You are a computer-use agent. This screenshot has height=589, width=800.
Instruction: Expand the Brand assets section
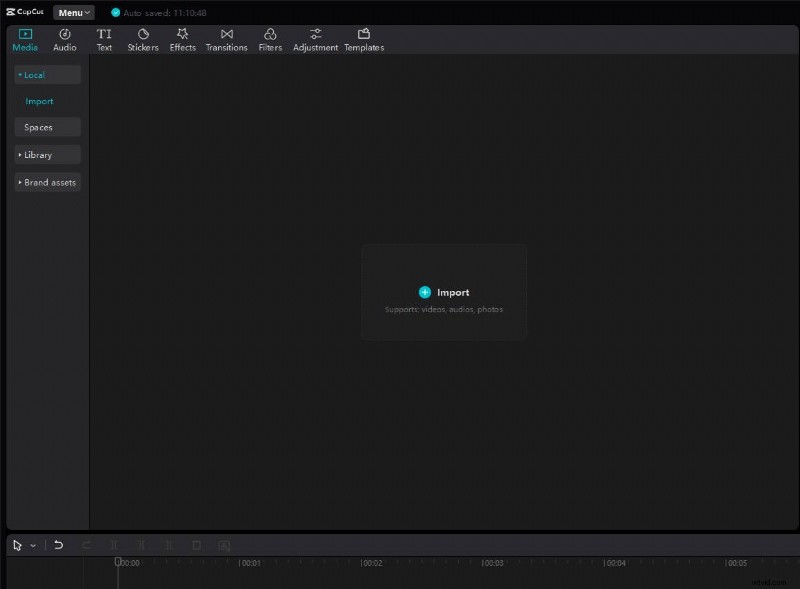click(46, 182)
